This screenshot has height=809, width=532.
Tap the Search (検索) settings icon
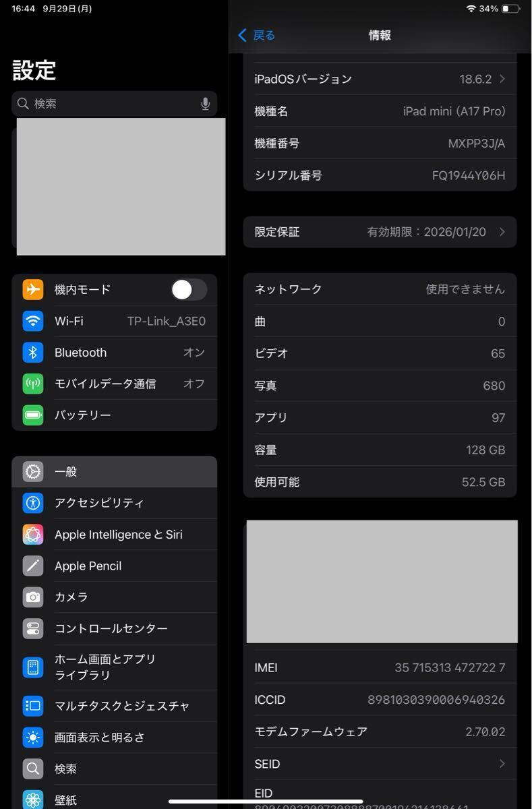pyautogui.click(x=33, y=769)
